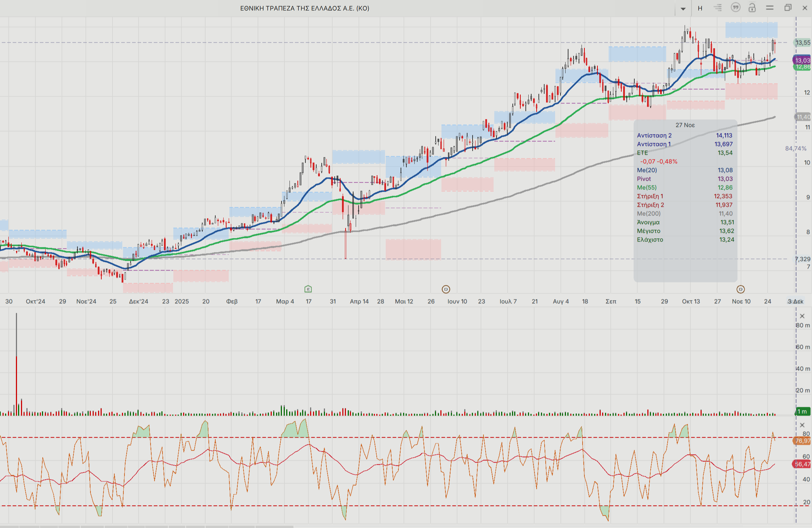Click the restore window icon

788,8
